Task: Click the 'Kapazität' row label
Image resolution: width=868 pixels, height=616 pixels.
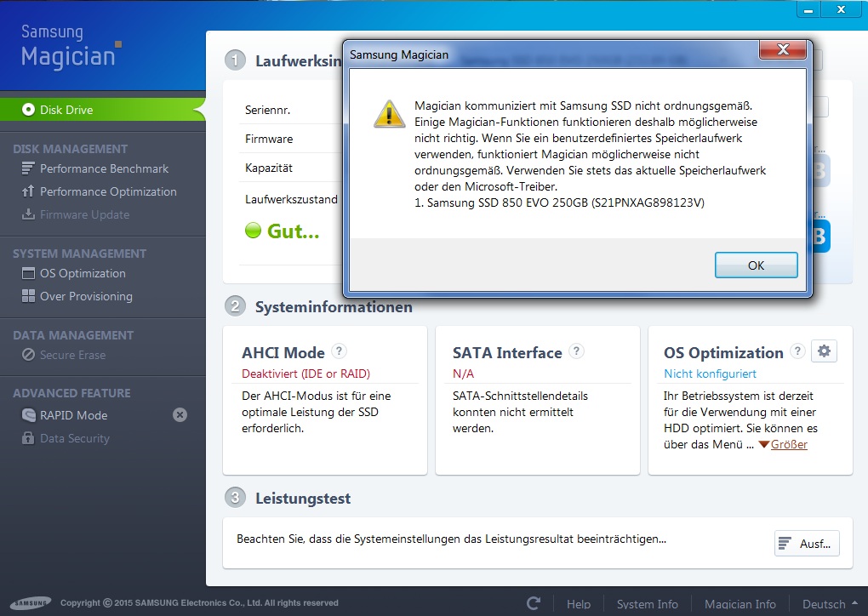Action: pos(268,168)
